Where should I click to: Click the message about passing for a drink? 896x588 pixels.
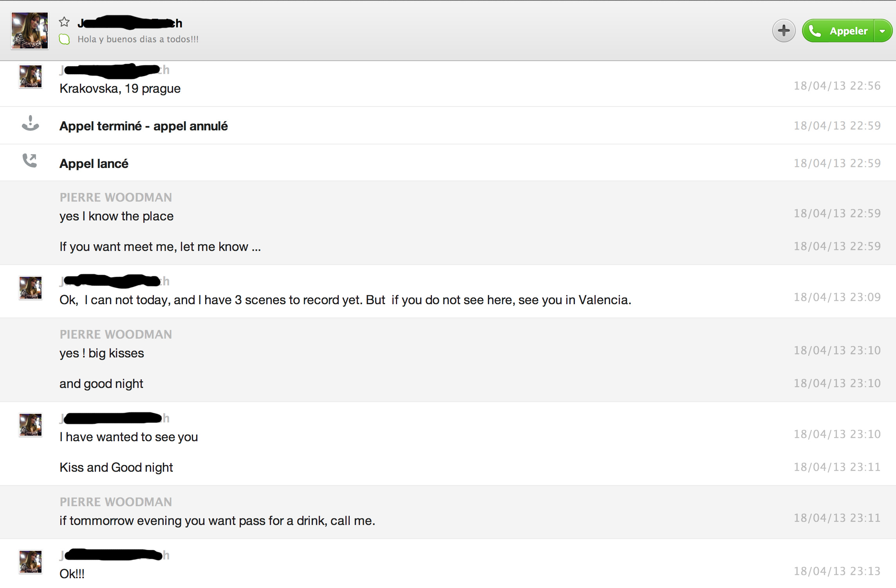click(x=217, y=521)
